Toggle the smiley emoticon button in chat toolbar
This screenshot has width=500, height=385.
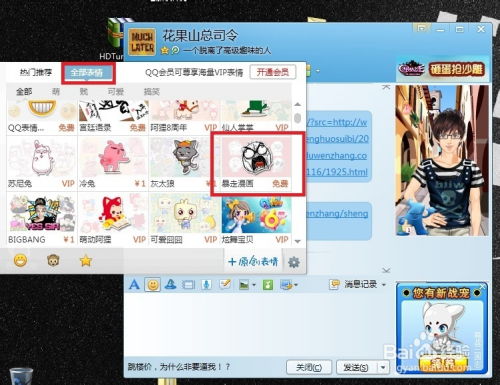tap(153, 285)
